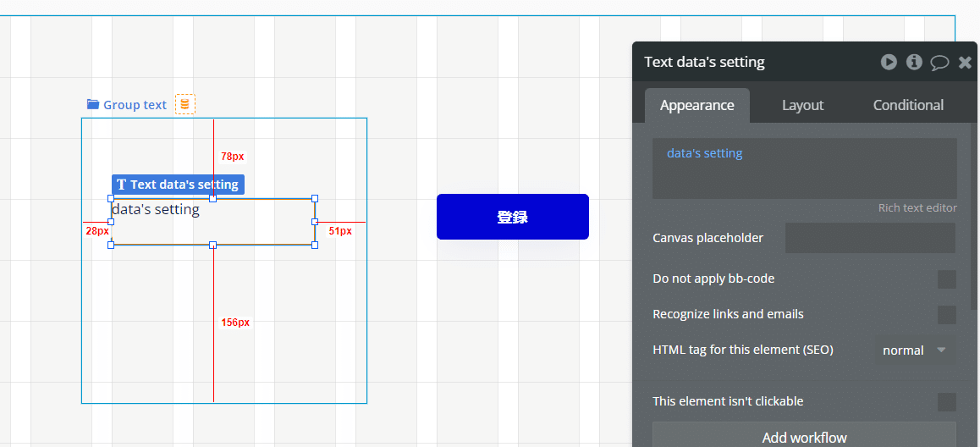Select the Group text label on canvas
The height and width of the screenshot is (447, 980).
tap(135, 105)
